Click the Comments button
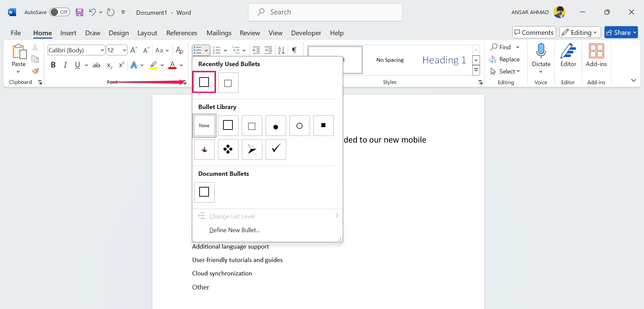Image resolution: width=644 pixels, height=309 pixels. [534, 33]
